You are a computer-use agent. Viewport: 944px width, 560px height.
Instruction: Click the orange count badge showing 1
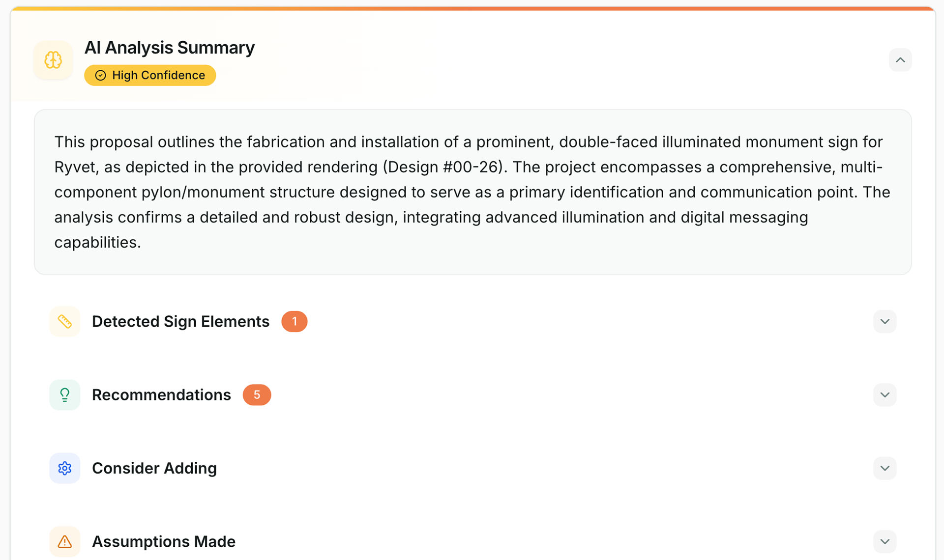coord(294,321)
